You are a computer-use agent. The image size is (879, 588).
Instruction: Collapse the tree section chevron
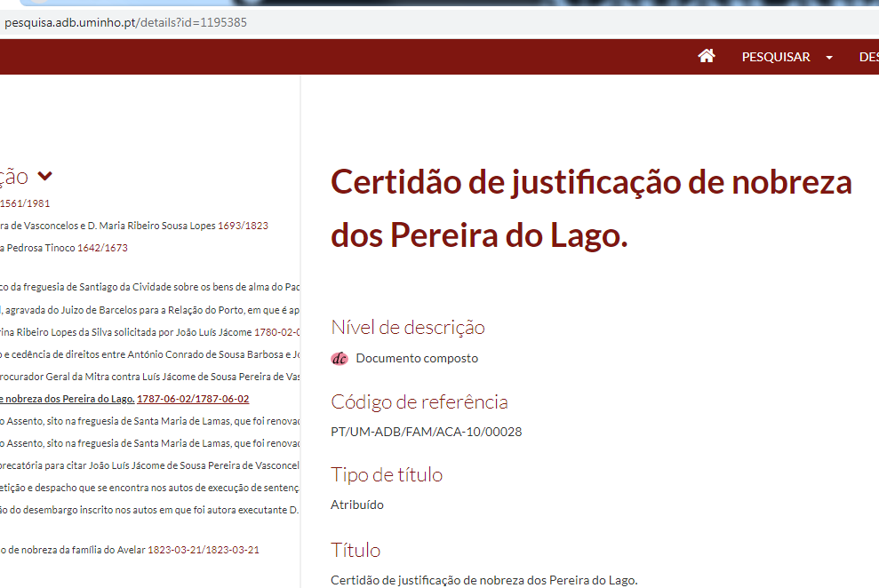[45, 176]
